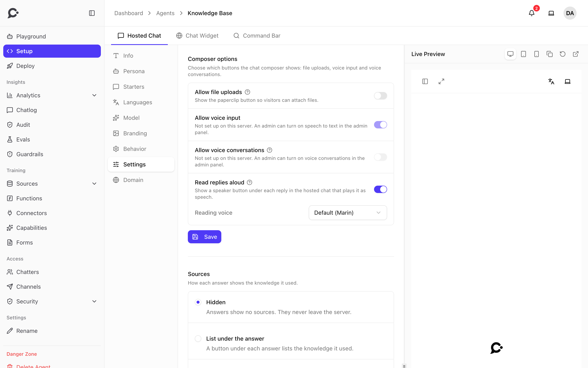Expand preview chat to fullscreen

coord(441,81)
